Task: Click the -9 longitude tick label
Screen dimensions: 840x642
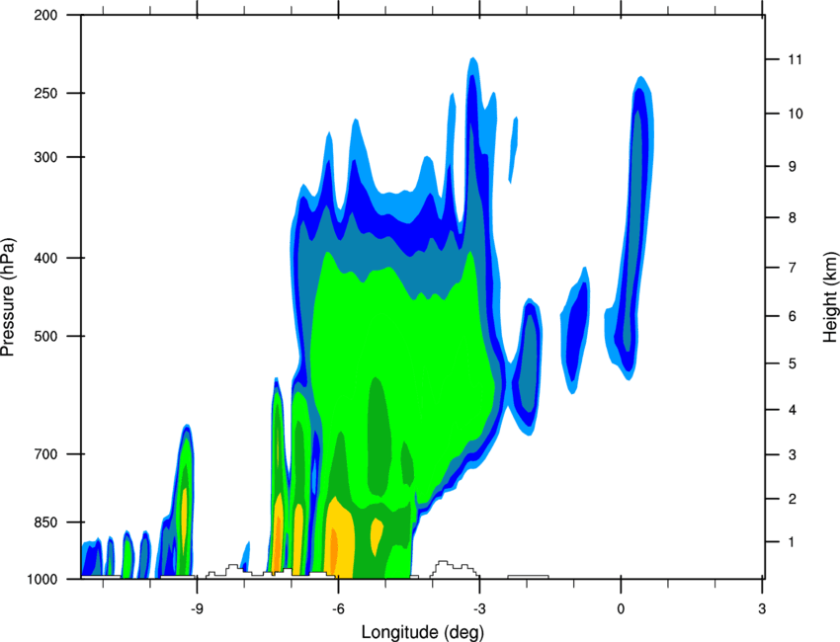Action: click(x=197, y=609)
